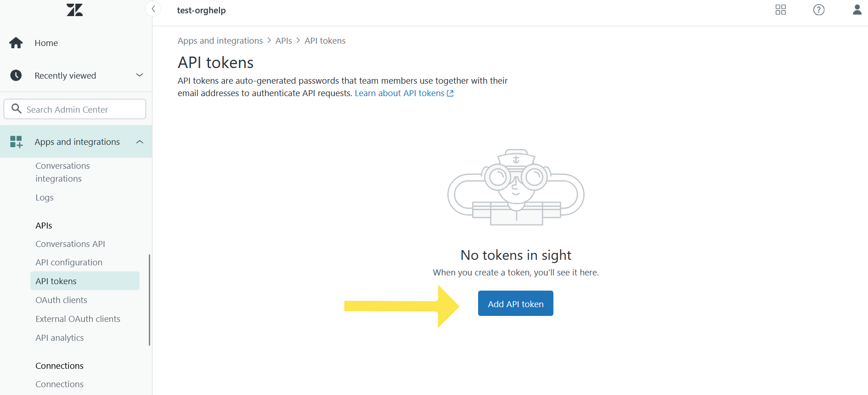Expand the Recently viewed dropdown chevron
The width and height of the screenshot is (868, 395).
140,75
